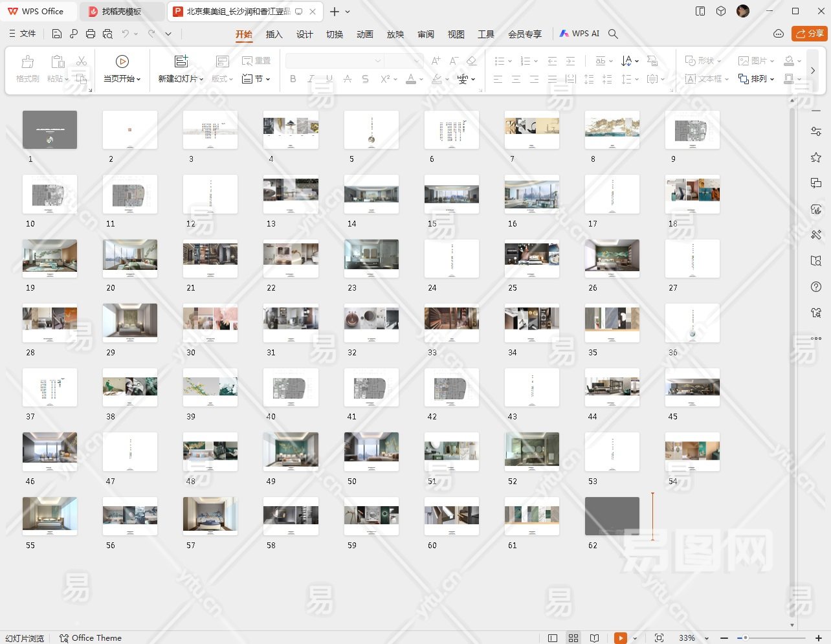Switch to normal view in status bar

coord(553,638)
